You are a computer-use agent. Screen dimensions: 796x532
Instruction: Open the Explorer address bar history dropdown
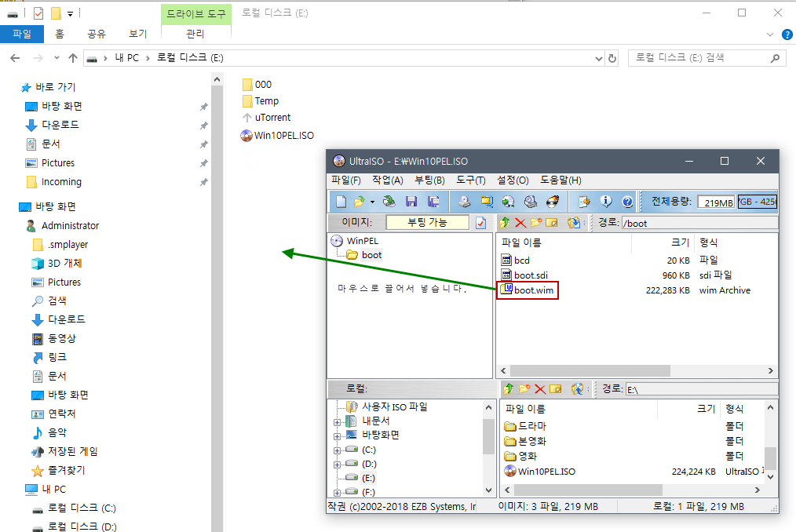598,58
